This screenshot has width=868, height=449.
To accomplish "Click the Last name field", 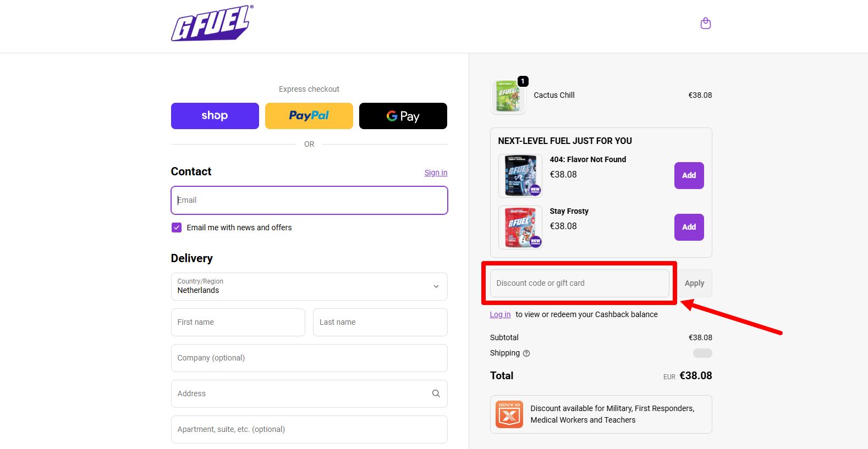I will click(x=380, y=322).
